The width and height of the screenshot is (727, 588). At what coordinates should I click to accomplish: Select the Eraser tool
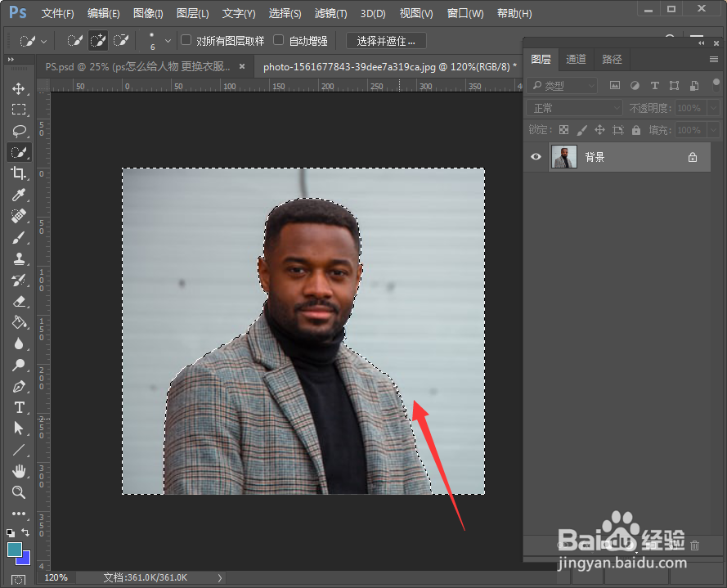tap(19, 302)
